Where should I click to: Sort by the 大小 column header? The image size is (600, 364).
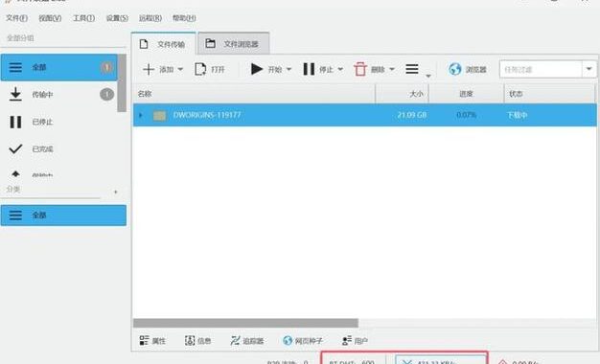(x=403, y=94)
